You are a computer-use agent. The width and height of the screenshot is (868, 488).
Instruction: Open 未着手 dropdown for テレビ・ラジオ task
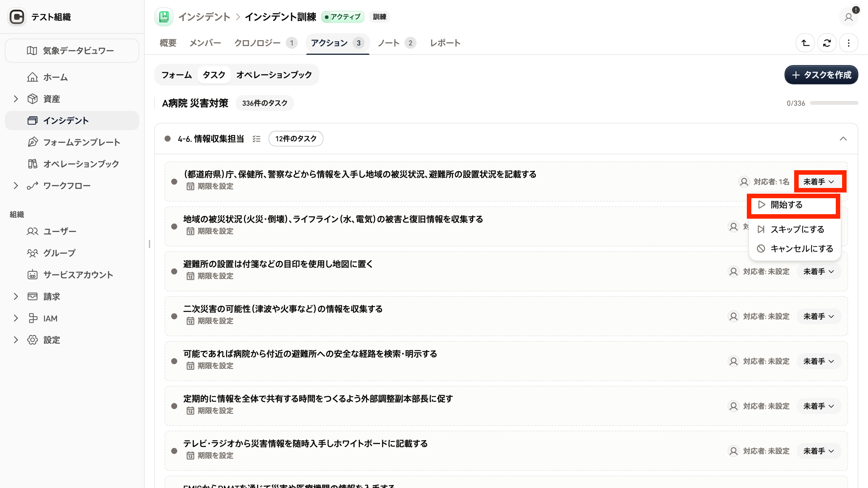[x=819, y=451]
